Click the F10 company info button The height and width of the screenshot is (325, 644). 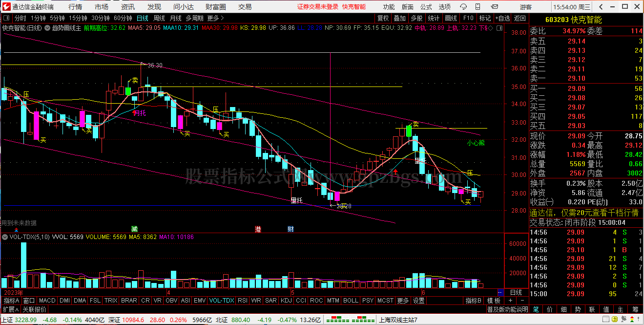[468, 18]
